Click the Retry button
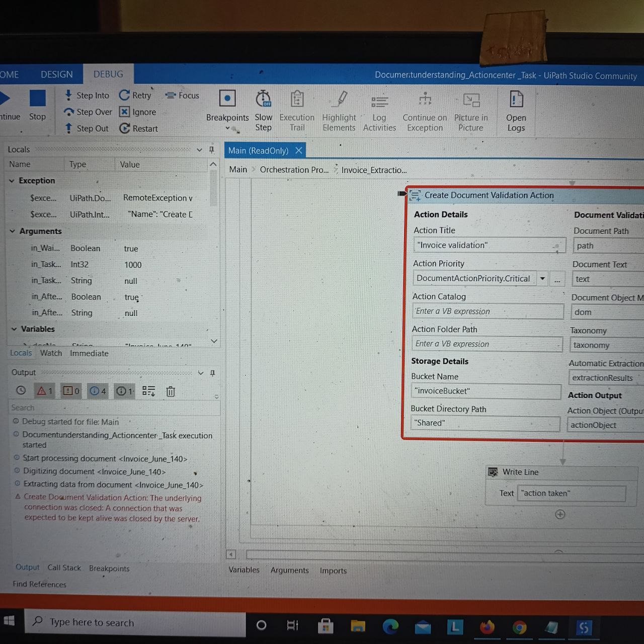644x644 pixels. coord(135,95)
